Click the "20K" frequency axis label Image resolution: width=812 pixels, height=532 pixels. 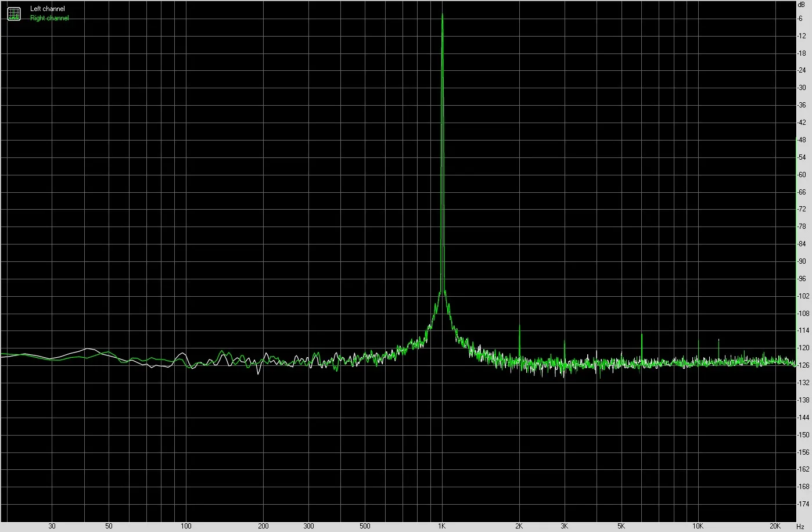(x=775, y=526)
